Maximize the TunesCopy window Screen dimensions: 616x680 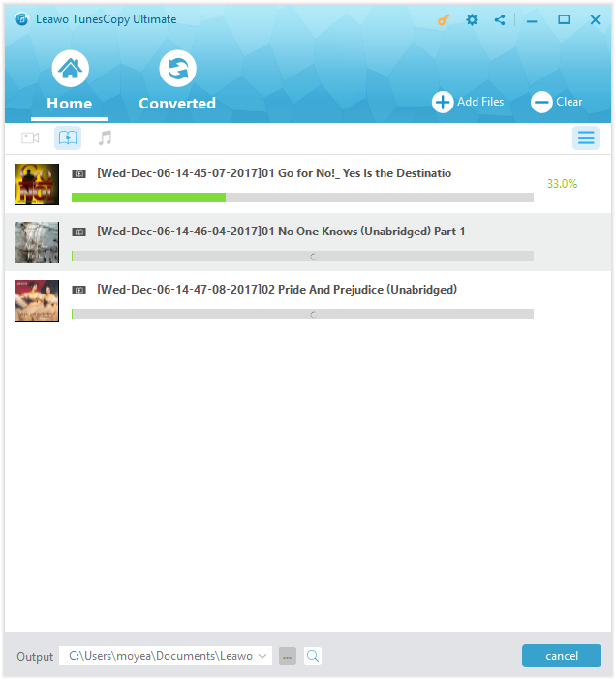tap(564, 19)
